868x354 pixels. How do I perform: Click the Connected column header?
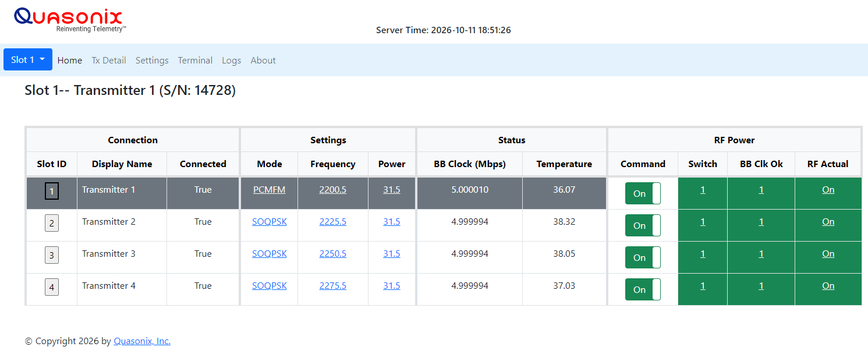(x=203, y=164)
